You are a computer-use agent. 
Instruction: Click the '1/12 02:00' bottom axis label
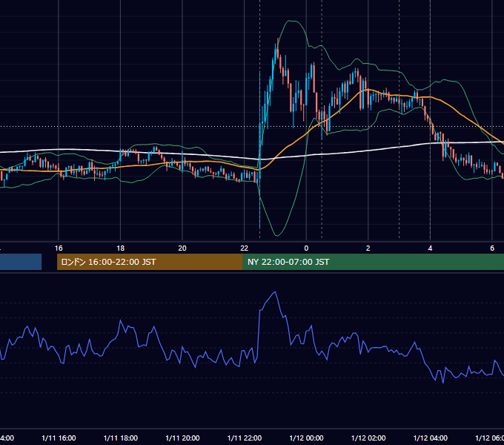368,438
